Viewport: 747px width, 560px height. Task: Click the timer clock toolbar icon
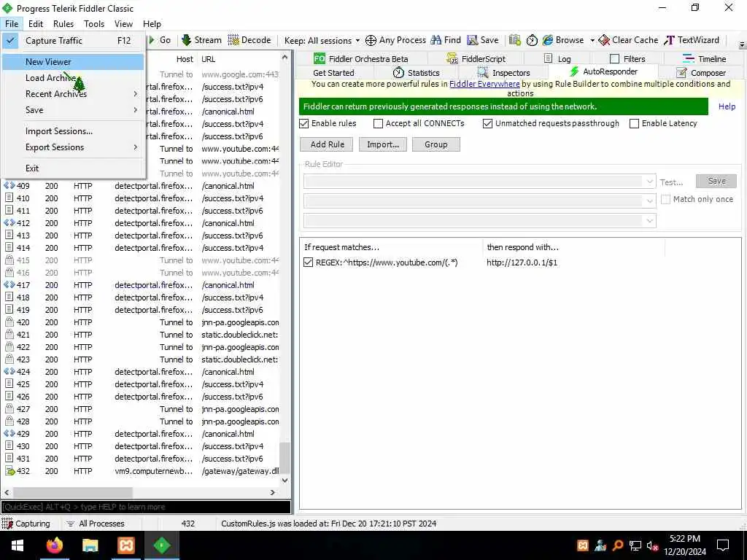(532, 41)
